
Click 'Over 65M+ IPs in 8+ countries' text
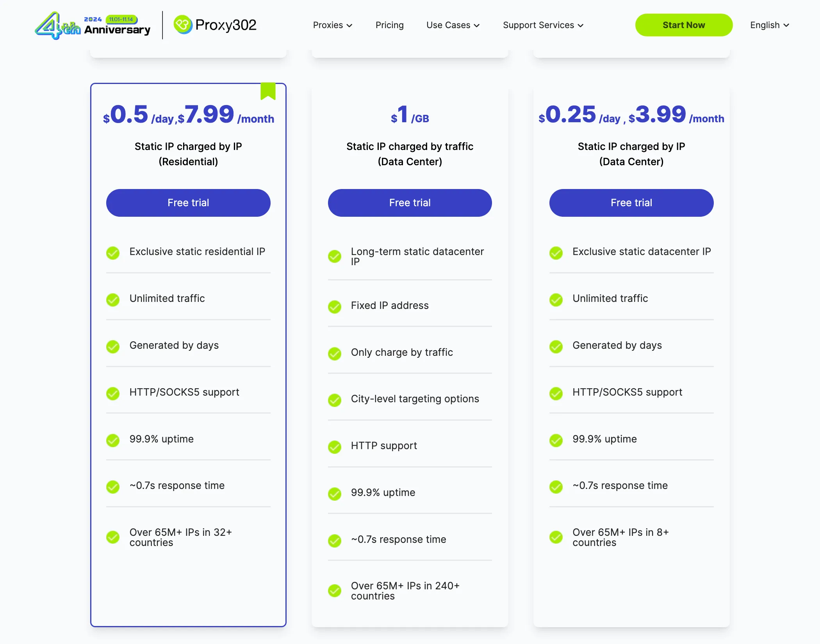point(620,537)
